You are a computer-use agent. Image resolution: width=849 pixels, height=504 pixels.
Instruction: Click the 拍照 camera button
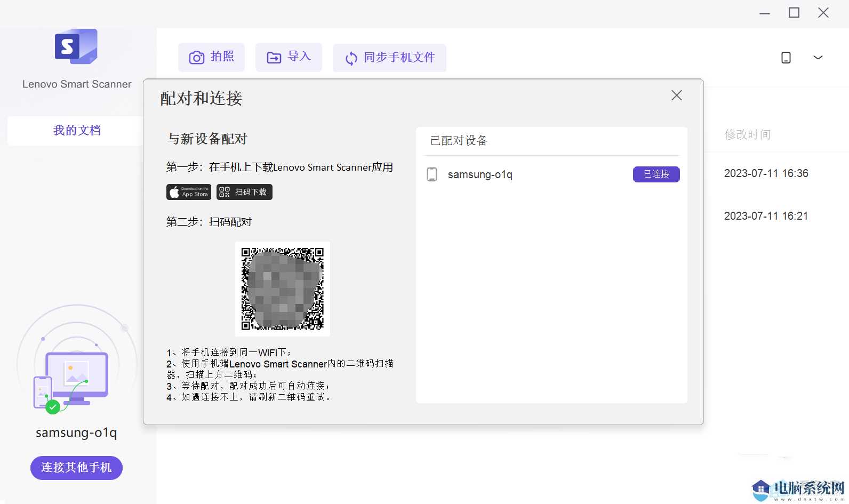tap(211, 57)
